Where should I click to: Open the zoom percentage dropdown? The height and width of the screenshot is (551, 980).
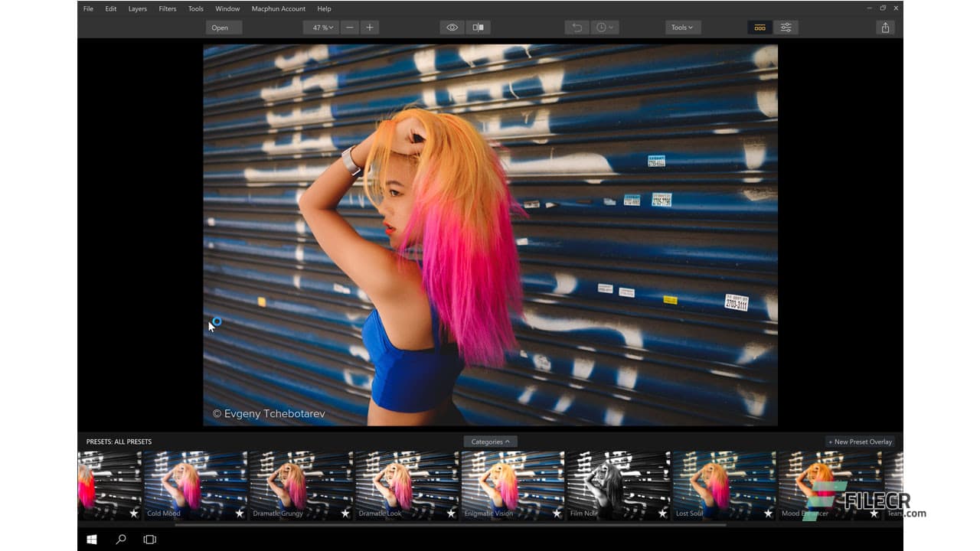322,27
